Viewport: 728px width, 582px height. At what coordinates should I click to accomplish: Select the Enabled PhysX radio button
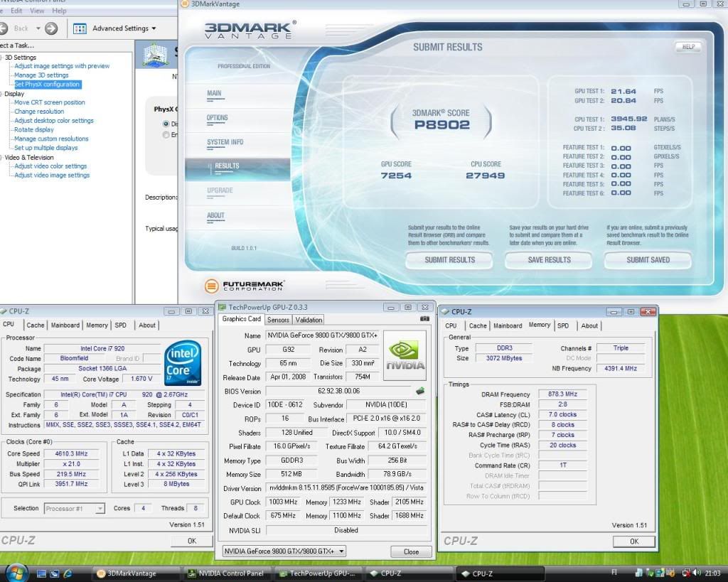pyautogui.click(x=166, y=134)
